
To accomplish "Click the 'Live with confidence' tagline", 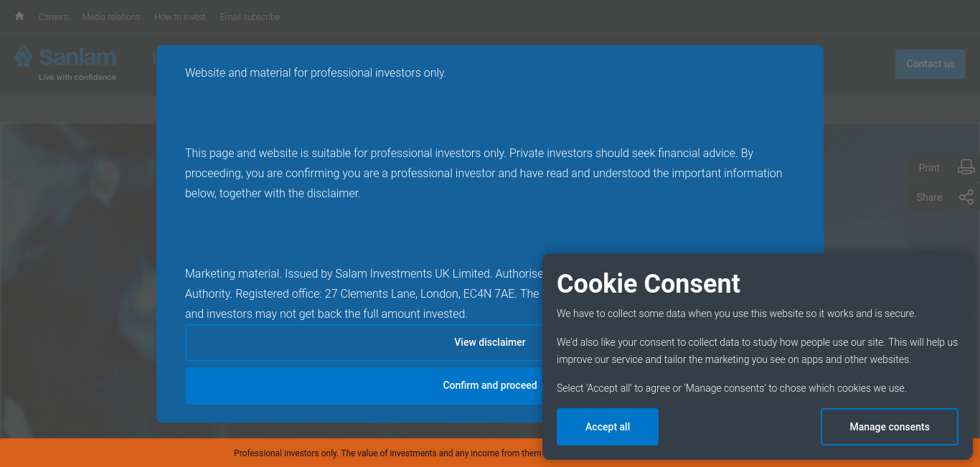I will pyautogui.click(x=77, y=77).
